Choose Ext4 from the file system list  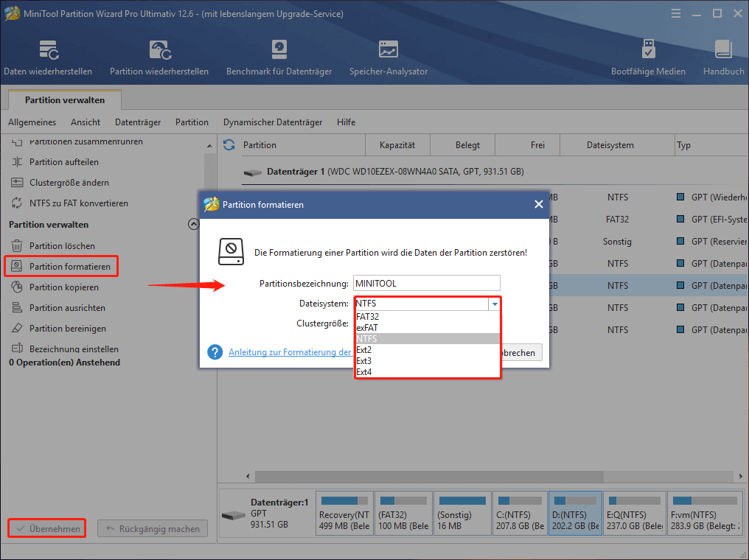point(363,372)
